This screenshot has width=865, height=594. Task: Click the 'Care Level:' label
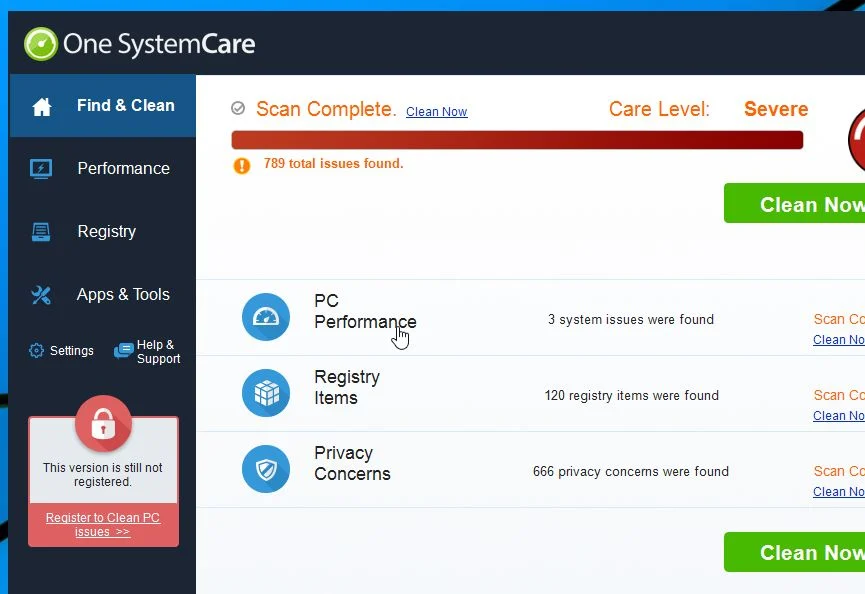pyautogui.click(x=659, y=109)
